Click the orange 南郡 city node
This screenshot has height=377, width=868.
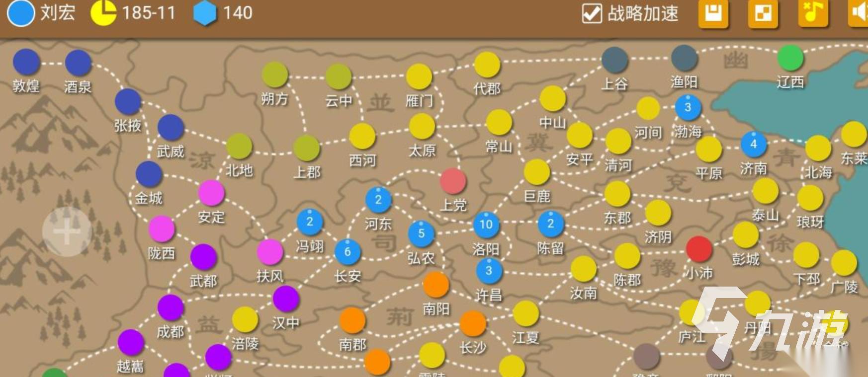tap(352, 320)
